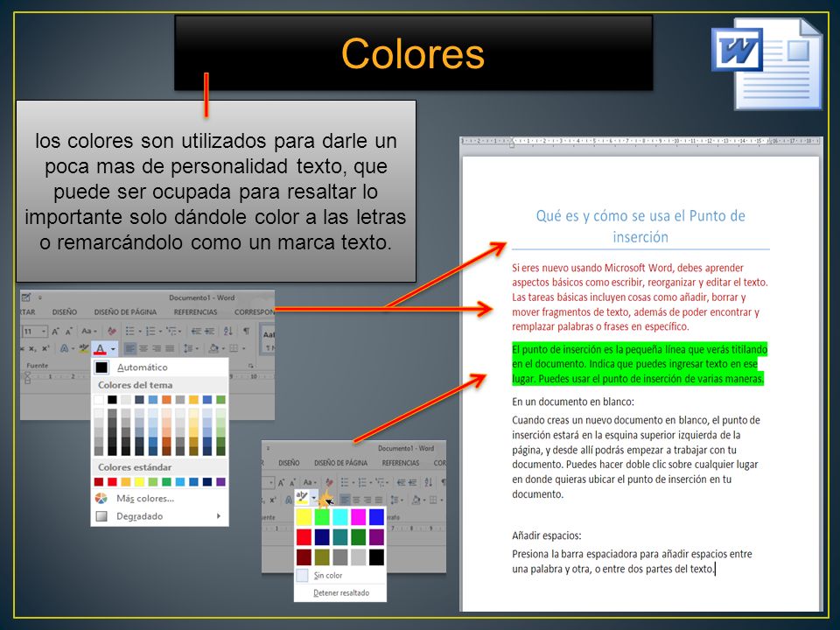Click Sort A-Z icon in font-color Word window

(x=227, y=331)
